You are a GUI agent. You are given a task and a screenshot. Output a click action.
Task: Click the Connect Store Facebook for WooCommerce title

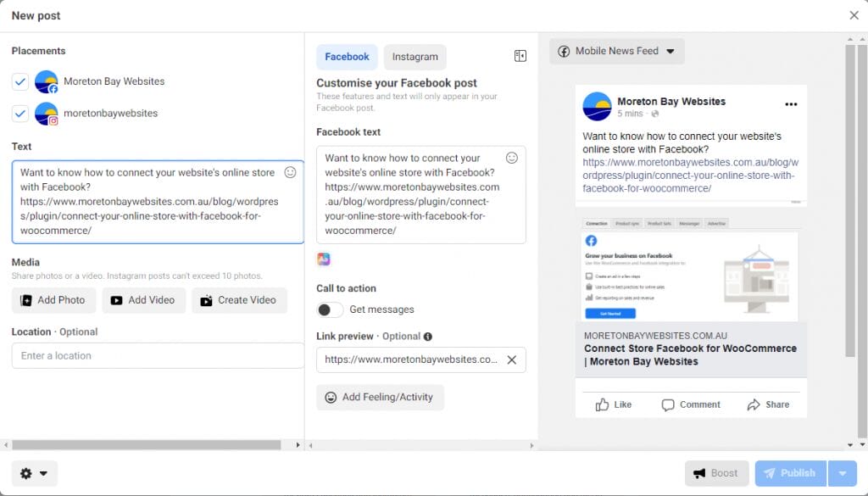(x=690, y=355)
